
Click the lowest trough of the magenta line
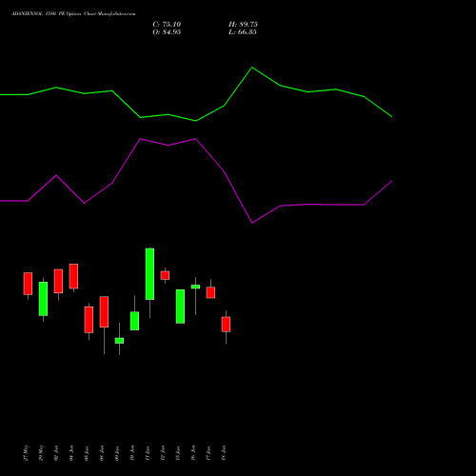[x=252, y=223]
